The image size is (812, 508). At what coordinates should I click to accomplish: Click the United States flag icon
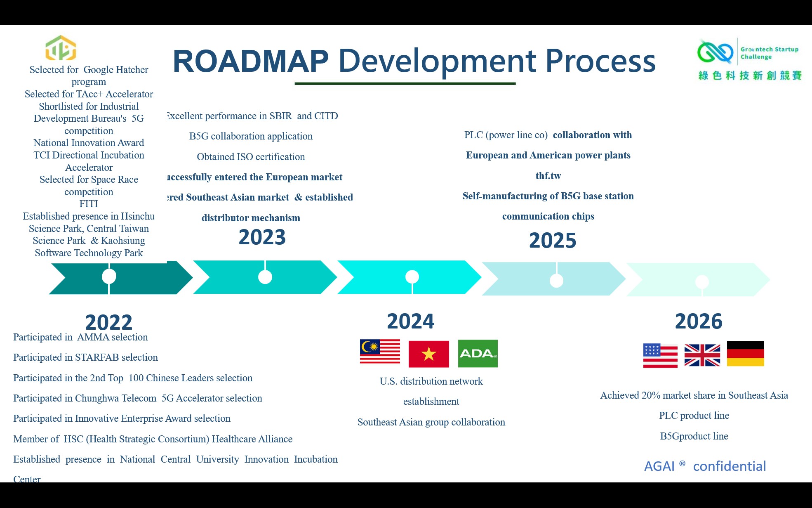660,355
